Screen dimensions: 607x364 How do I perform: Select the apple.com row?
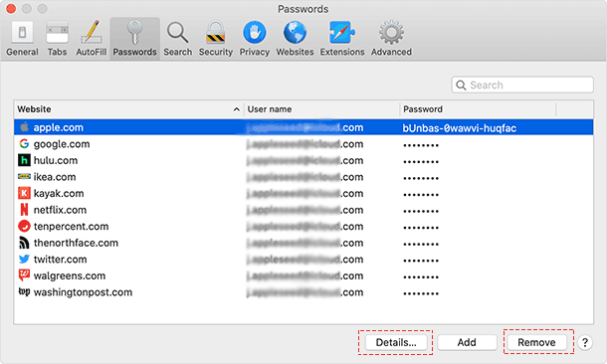(x=303, y=127)
